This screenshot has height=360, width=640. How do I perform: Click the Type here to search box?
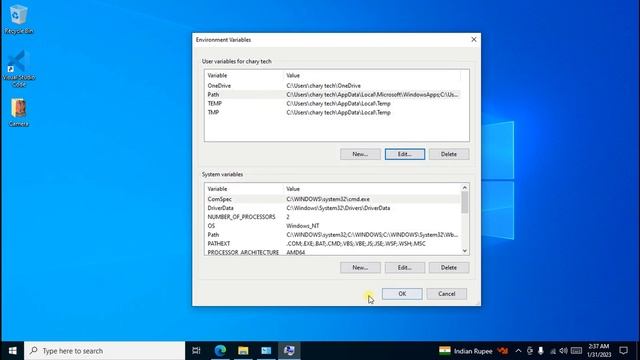point(104,351)
